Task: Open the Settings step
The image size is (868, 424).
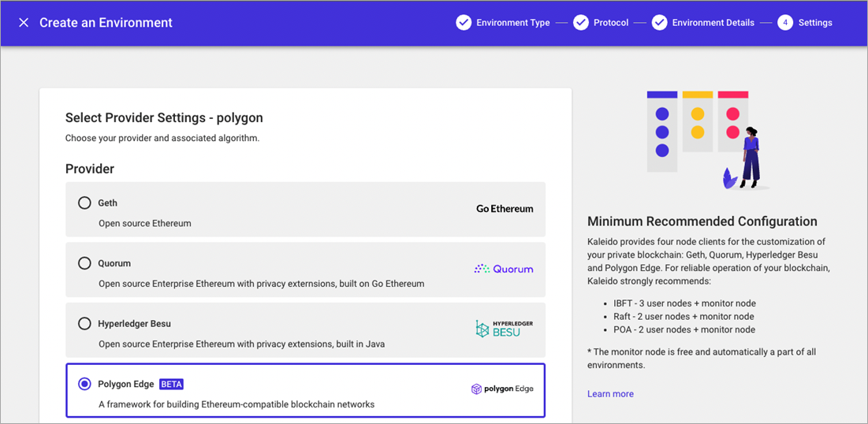Action: coord(804,23)
